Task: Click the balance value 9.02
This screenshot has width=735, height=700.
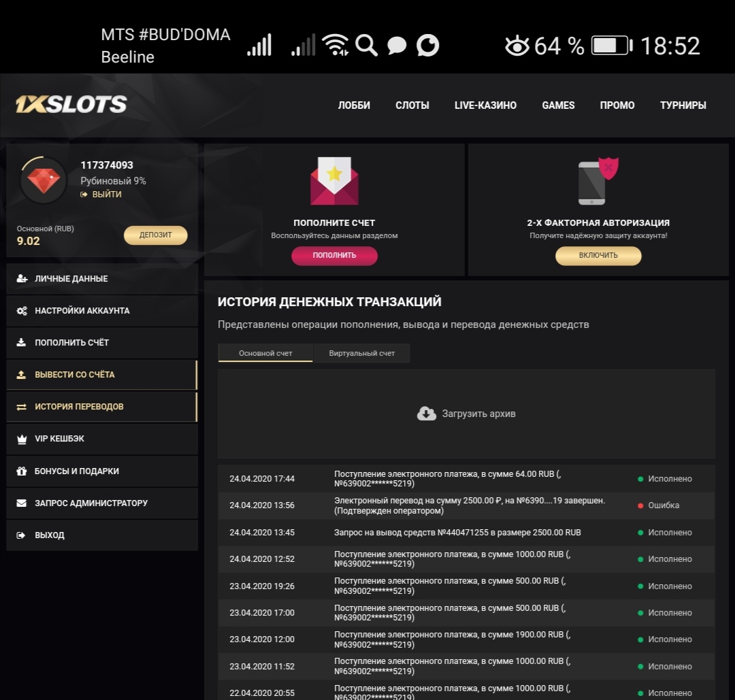Action: 28,241
